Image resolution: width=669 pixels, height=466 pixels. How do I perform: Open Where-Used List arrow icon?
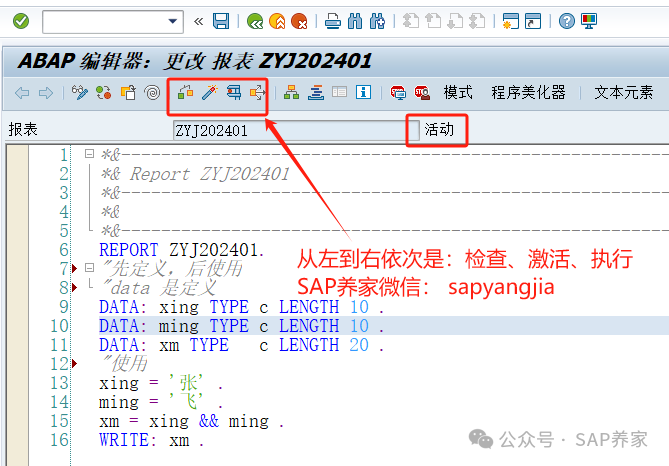257,92
